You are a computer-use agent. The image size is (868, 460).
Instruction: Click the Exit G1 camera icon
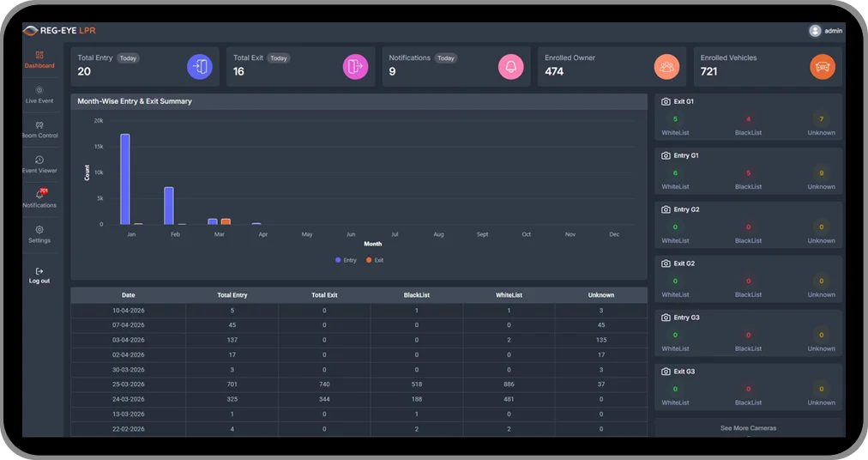pos(666,101)
